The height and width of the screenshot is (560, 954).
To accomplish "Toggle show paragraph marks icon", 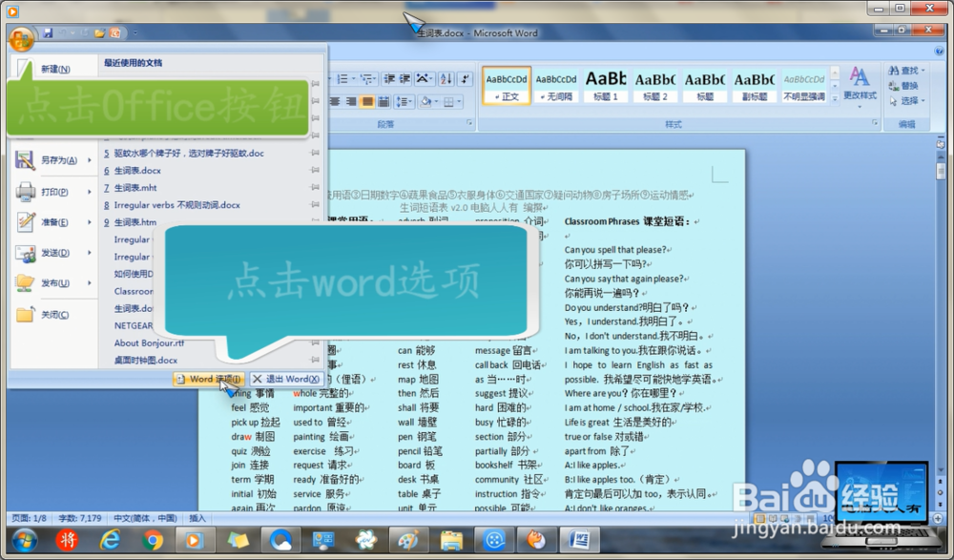I will pyautogui.click(x=465, y=79).
